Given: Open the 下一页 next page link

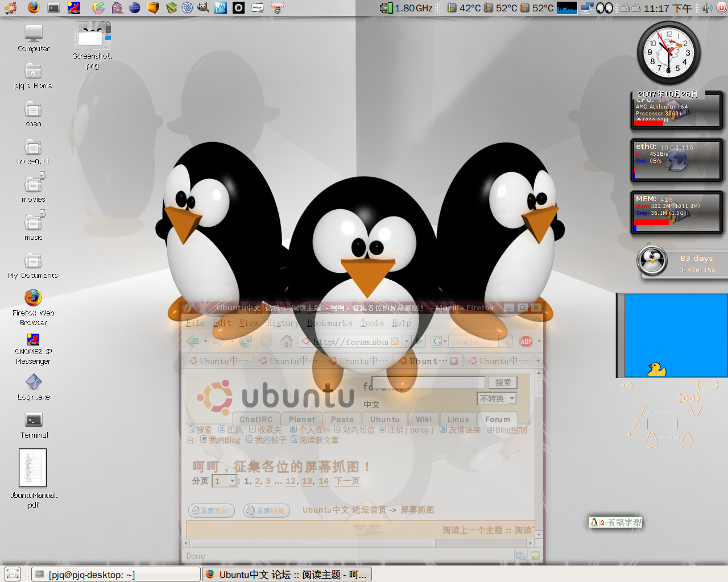Looking at the screenshot, I should [347, 481].
